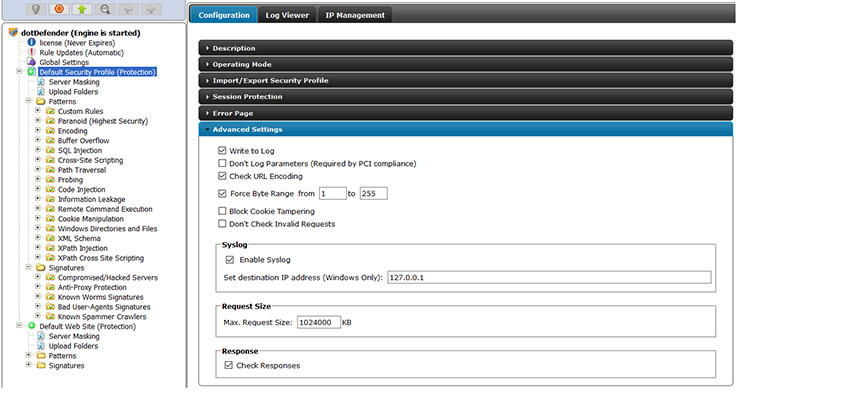Select Cross-Site Scripting in the tree
Viewport: 850px width, 409px height.
91,160
